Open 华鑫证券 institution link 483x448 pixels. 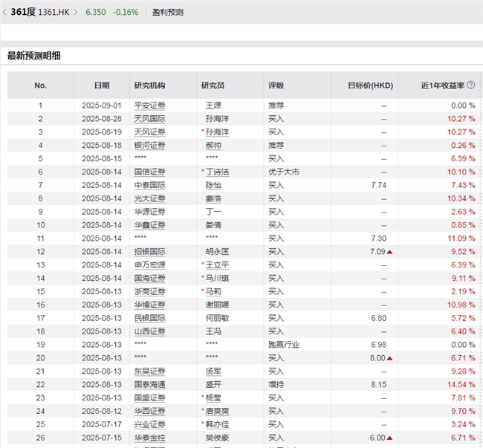click(x=149, y=225)
